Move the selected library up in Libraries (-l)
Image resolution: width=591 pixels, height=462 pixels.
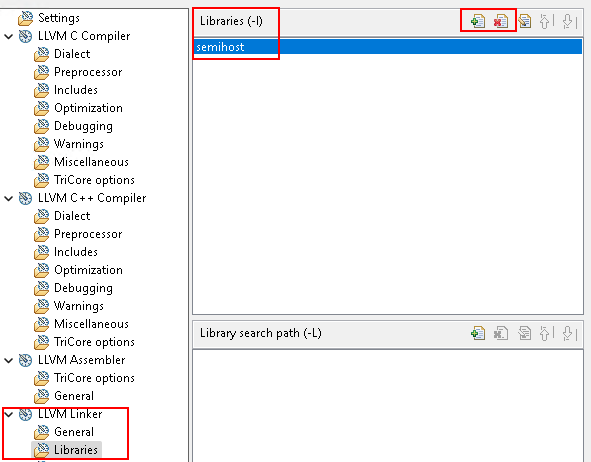(x=545, y=21)
